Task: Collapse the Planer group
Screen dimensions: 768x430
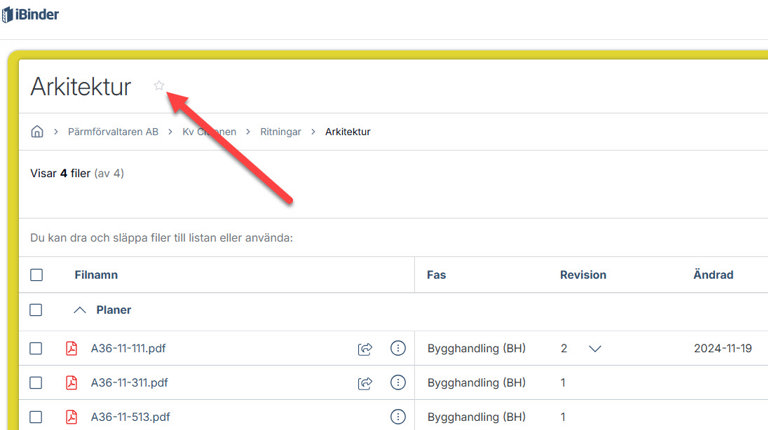Action: pyautogui.click(x=81, y=310)
